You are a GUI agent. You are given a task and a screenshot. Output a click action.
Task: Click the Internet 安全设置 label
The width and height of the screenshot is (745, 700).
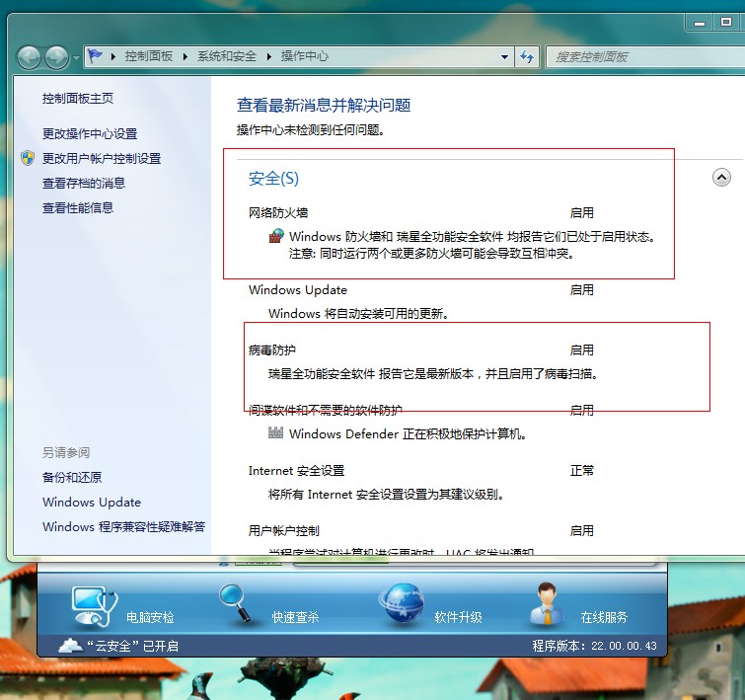[x=296, y=471]
